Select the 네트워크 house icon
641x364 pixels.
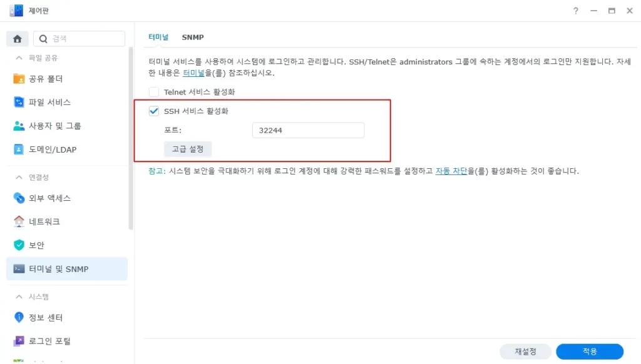click(19, 221)
